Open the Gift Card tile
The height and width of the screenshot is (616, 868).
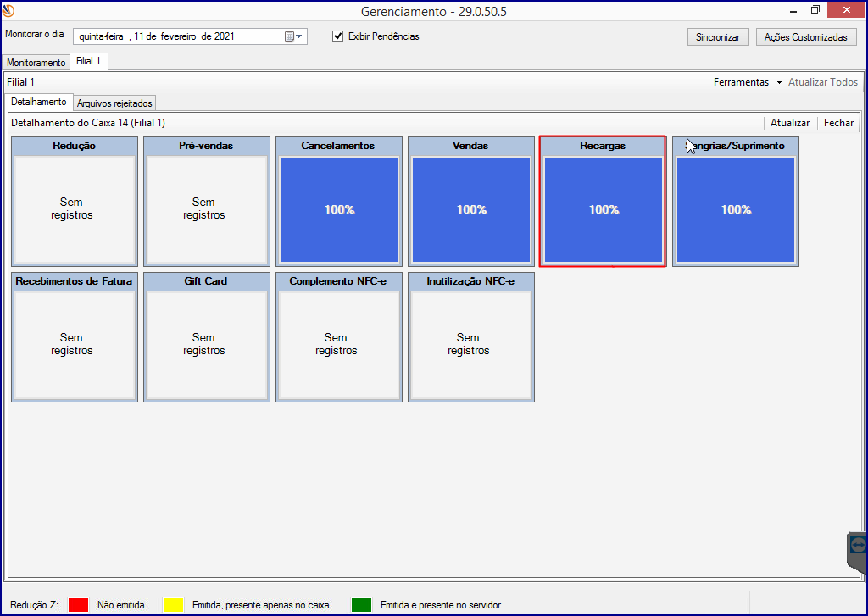(x=207, y=337)
